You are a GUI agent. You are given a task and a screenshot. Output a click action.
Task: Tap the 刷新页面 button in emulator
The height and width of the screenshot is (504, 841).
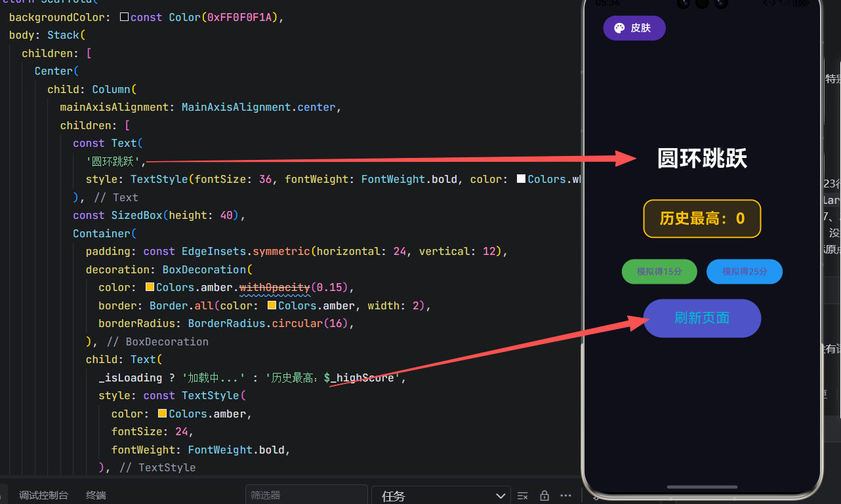702,319
